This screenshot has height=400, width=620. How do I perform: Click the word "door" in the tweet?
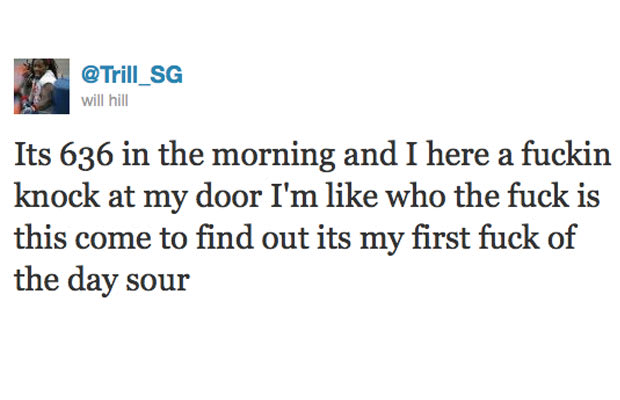[x=229, y=196]
